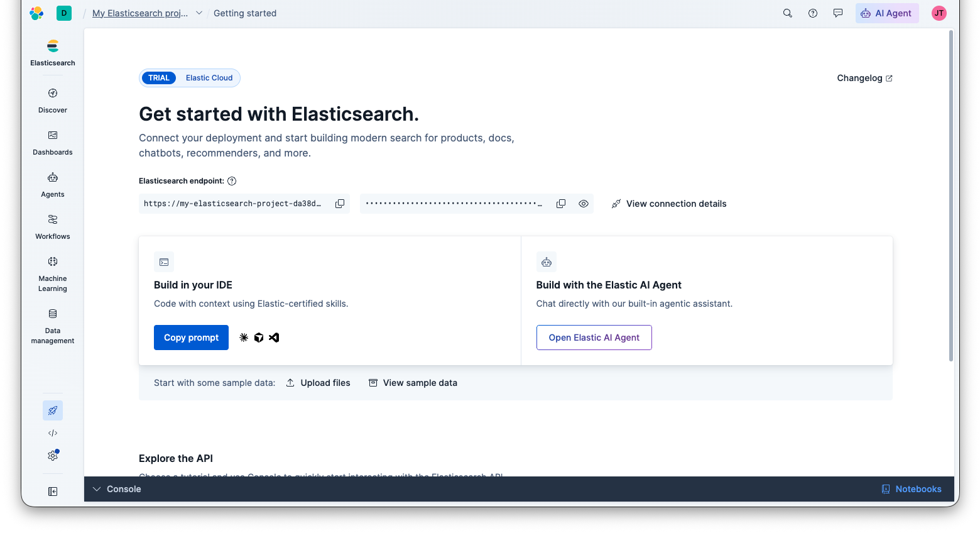This screenshot has width=980, height=533.
Task: Open the JT user avatar menu
Action: tap(939, 13)
